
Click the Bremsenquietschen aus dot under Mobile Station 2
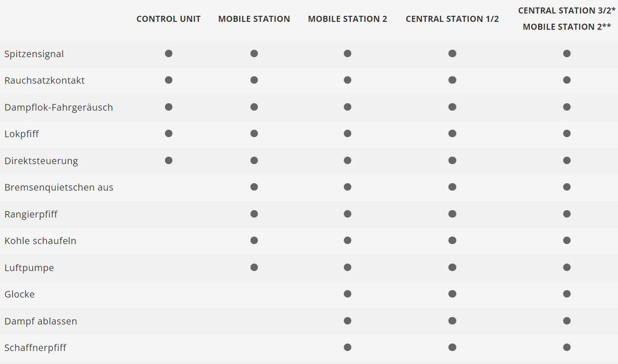[347, 187]
